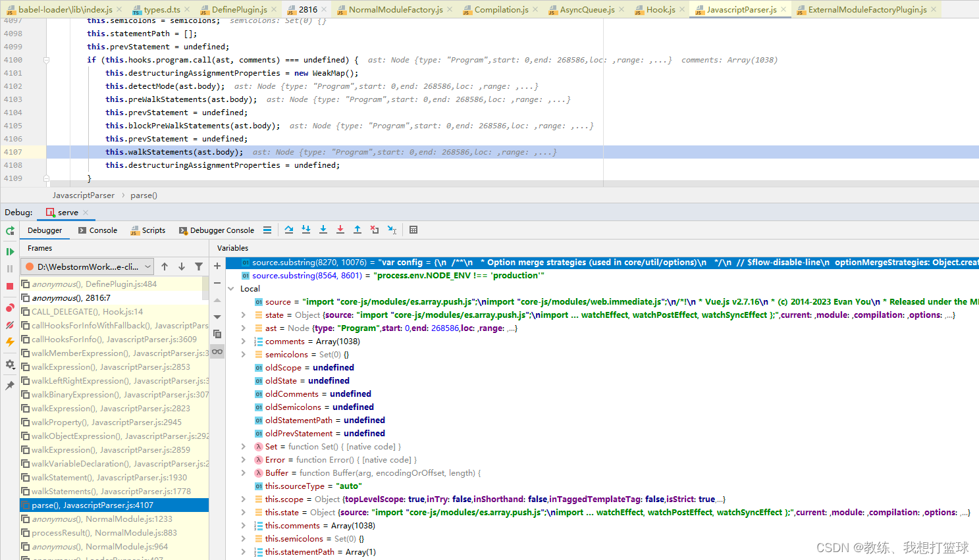Click Step Into arrow
This screenshot has width=979, height=560.
pos(306,230)
